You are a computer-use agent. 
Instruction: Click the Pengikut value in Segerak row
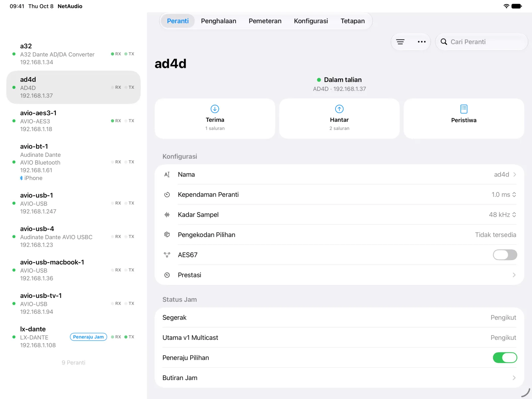pos(503,318)
